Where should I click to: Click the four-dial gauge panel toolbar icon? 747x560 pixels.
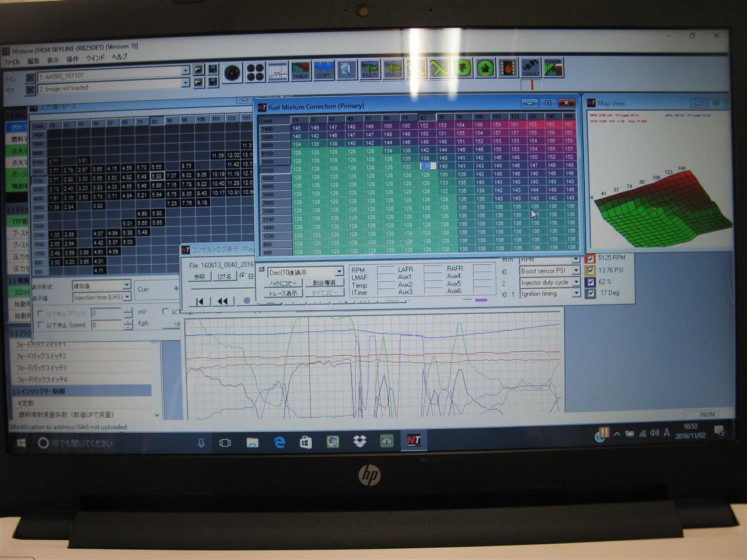(x=255, y=72)
